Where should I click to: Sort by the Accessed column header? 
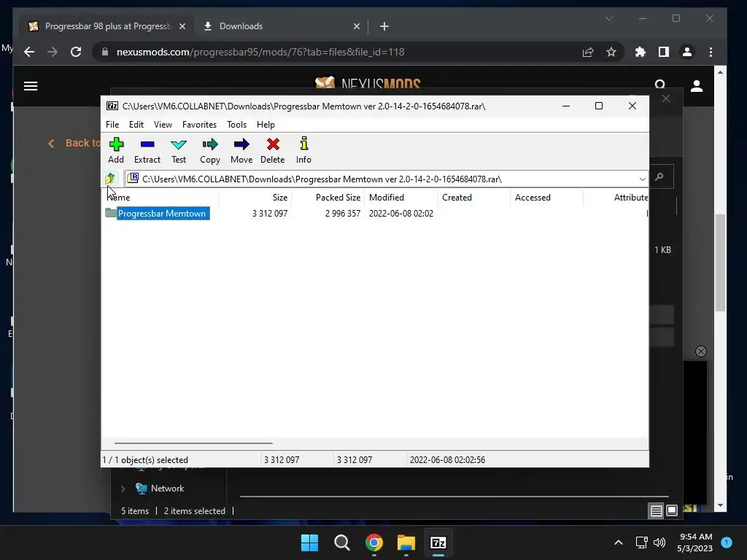[547, 197]
